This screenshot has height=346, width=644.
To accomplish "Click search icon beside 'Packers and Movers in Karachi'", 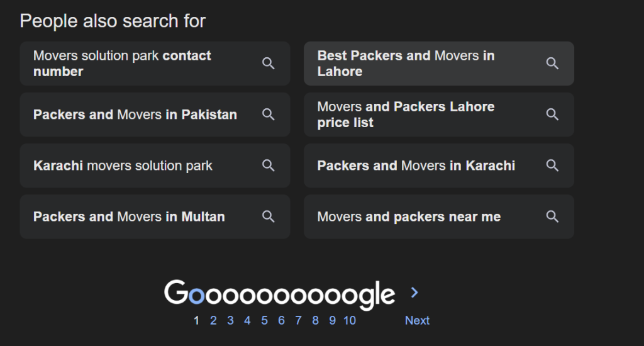I will pyautogui.click(x=552, y=165).
